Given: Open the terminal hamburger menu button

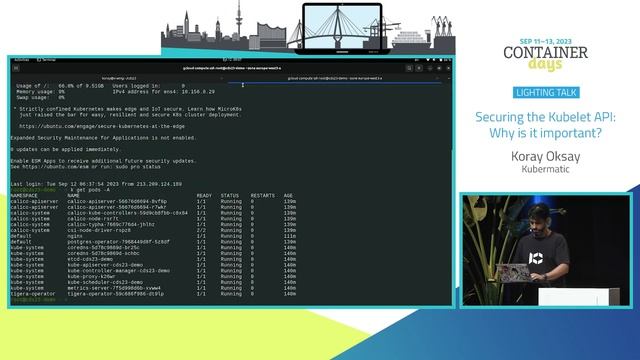Looking at the screenshot, I should [419, 68].
